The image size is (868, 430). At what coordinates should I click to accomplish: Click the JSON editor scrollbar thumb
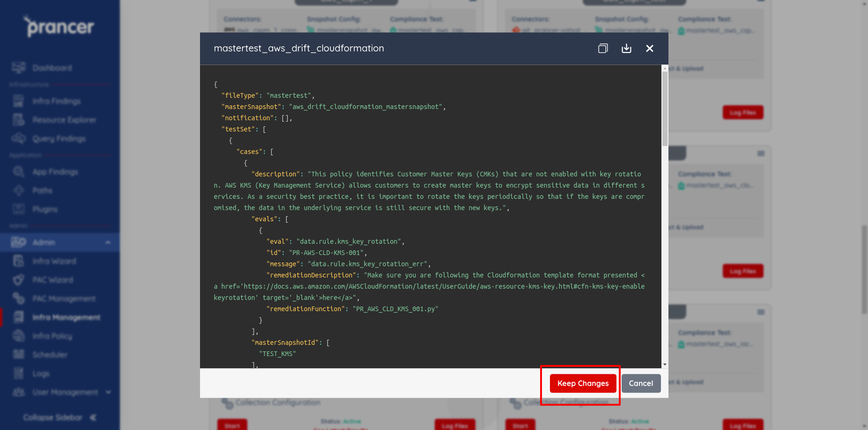click(x=665, y=109)
